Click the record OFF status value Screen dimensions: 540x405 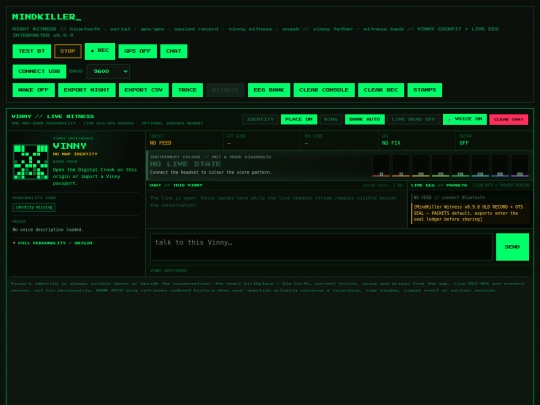tap(464, 143)
